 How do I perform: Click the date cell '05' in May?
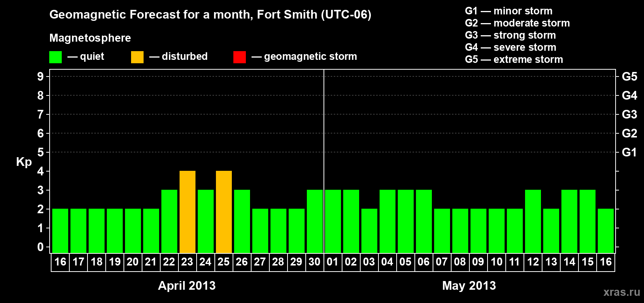(406, 262)
